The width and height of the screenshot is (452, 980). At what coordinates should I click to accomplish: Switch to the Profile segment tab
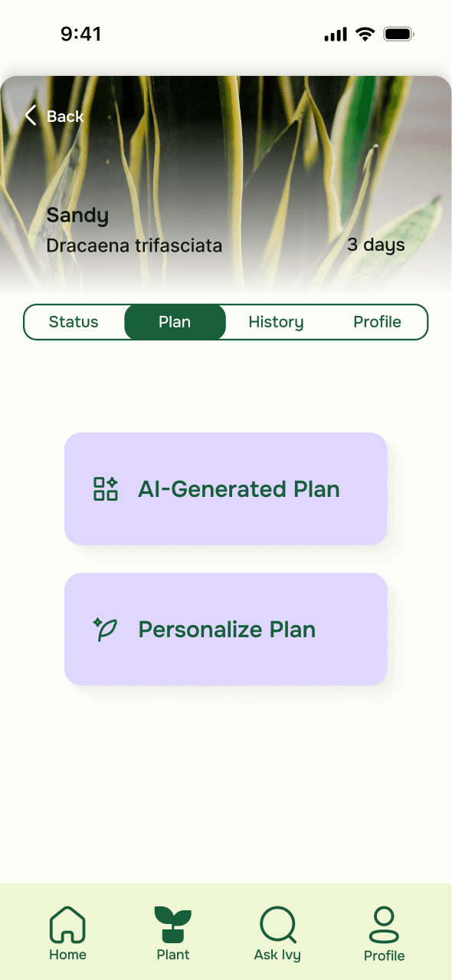377,322
